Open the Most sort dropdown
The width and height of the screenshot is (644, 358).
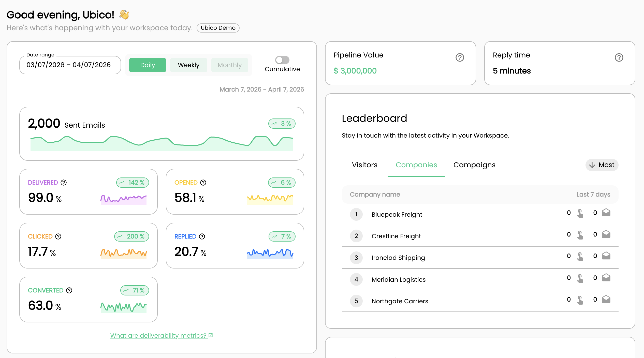pyautogui.click(x=602, y=165)
